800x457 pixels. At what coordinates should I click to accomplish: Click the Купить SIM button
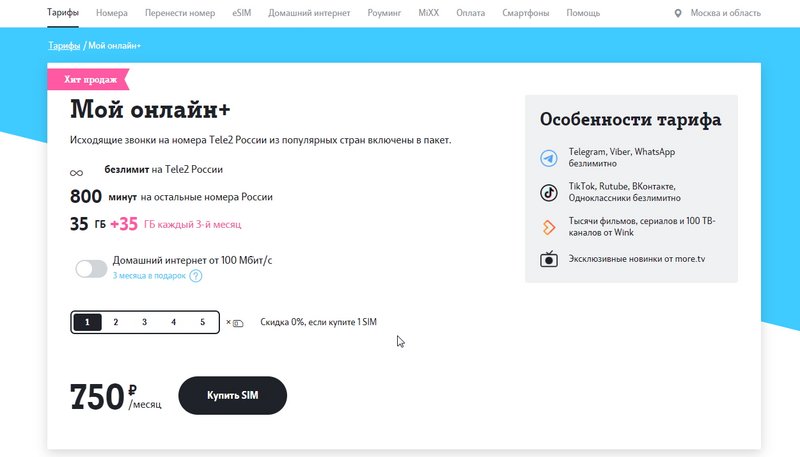[x=233, y=395]
